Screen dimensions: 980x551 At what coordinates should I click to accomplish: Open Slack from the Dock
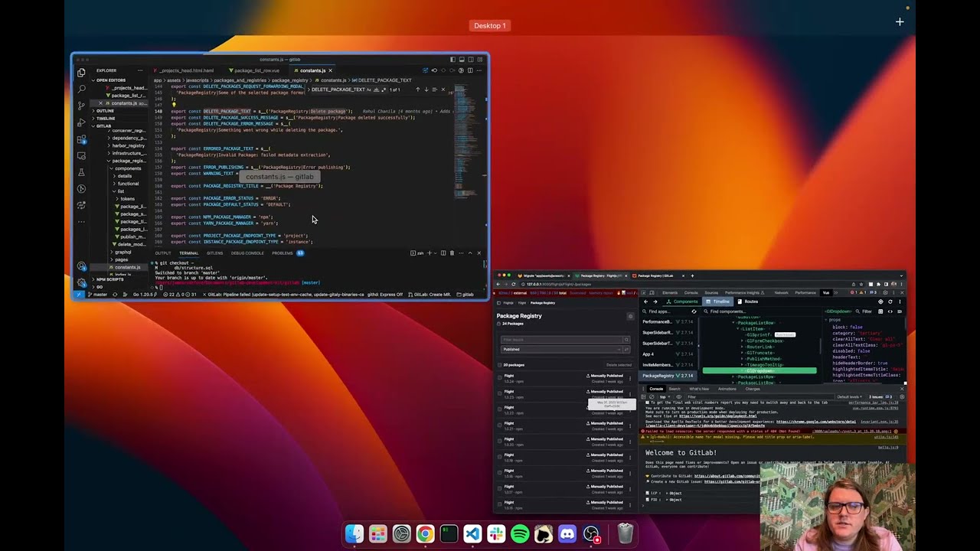coord(496,533)
